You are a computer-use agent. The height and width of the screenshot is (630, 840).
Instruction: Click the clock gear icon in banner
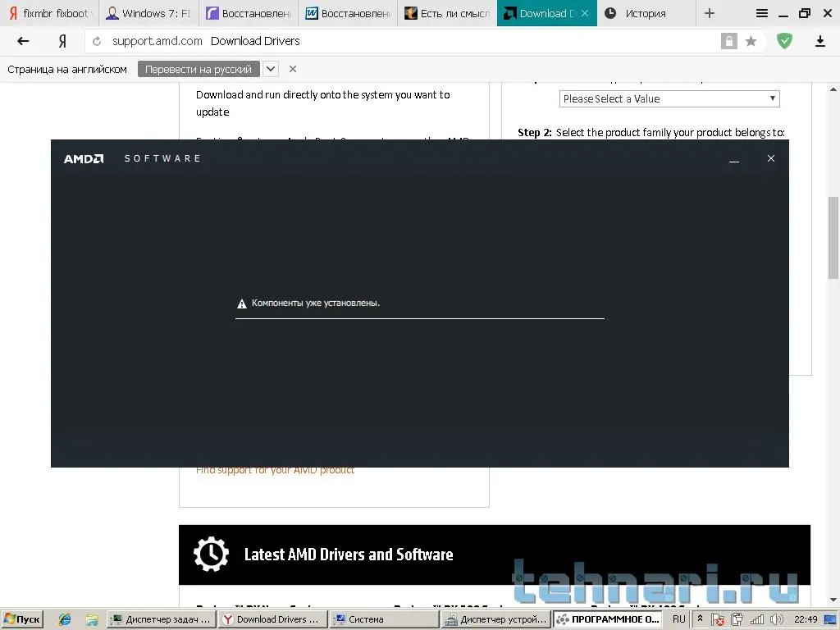[211, 555]
